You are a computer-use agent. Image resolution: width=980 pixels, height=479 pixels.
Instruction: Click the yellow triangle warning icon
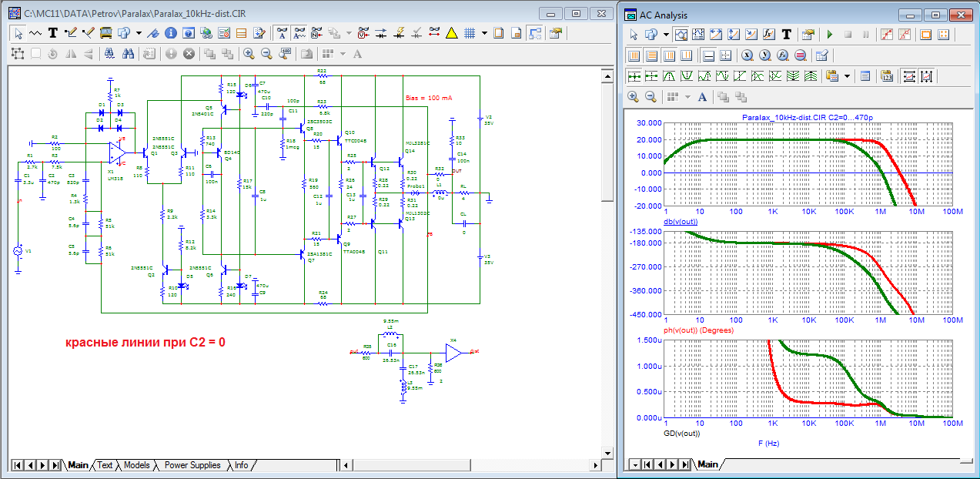tap(451, 33)
